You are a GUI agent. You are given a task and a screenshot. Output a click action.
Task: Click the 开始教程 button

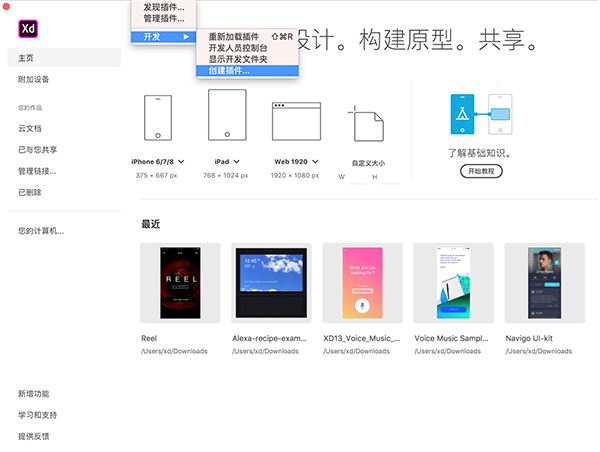click(482, 171)
